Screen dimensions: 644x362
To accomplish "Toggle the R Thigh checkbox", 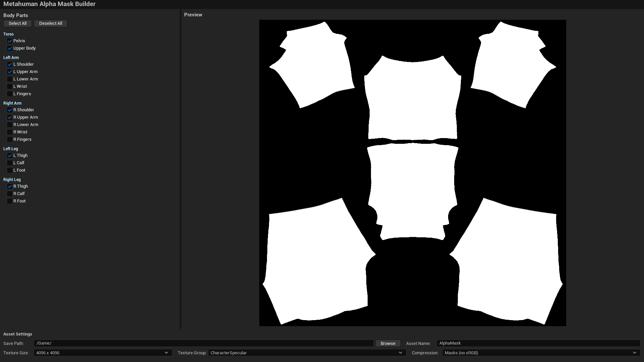I will tap(10, 186).
